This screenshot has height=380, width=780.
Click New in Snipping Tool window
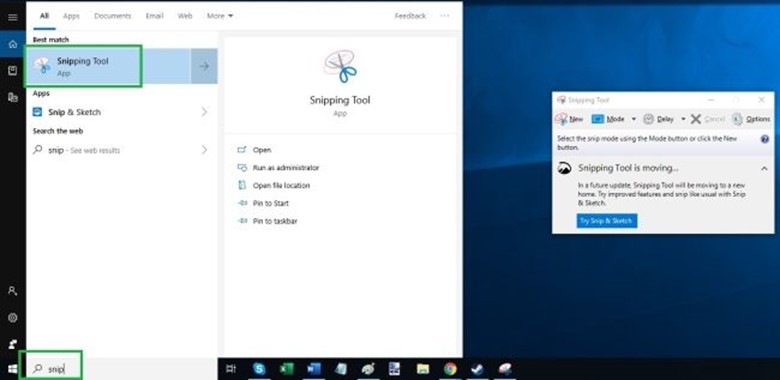pos(569,119)
